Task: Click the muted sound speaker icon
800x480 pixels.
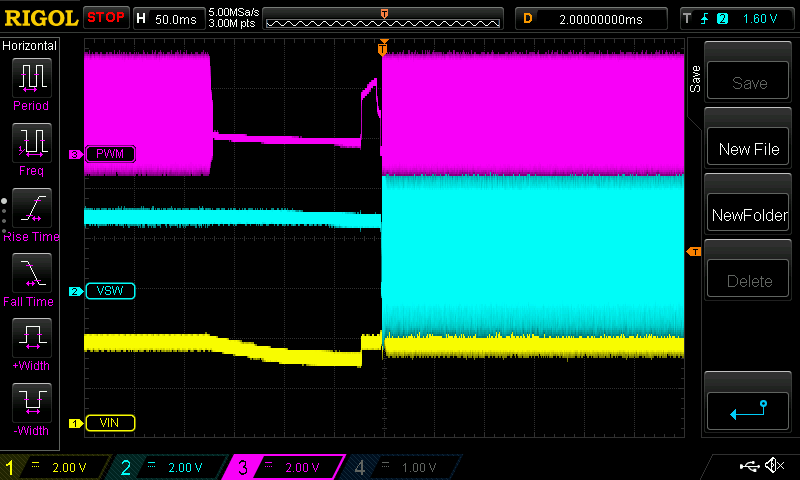Action: (774, 465)
